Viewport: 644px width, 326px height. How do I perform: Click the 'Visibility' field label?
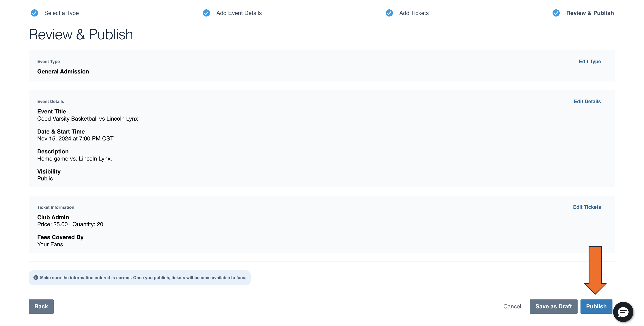tap(49, 171)
